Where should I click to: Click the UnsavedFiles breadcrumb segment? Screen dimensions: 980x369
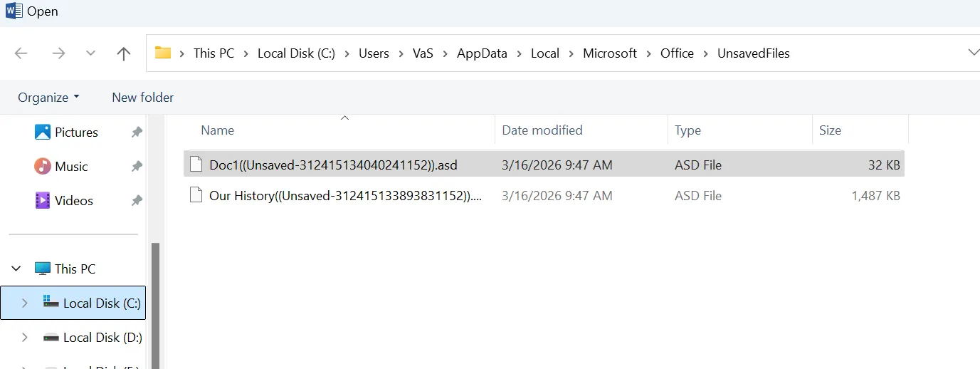click(x=754, y=53)
